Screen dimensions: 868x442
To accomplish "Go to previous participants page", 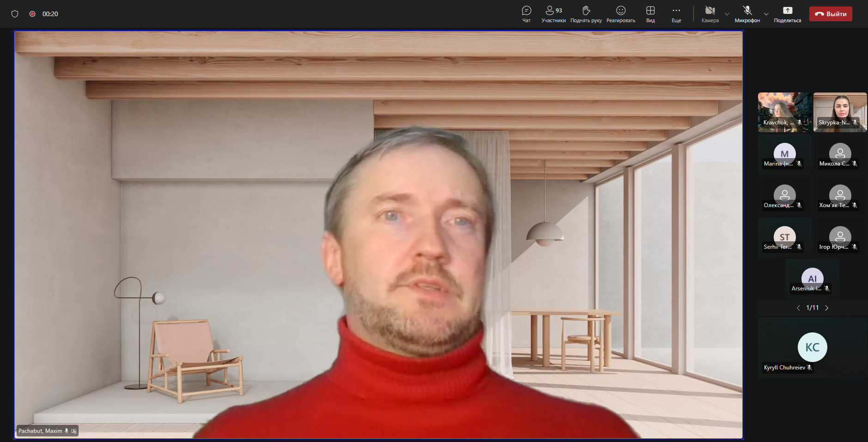I will click(798, 308).
